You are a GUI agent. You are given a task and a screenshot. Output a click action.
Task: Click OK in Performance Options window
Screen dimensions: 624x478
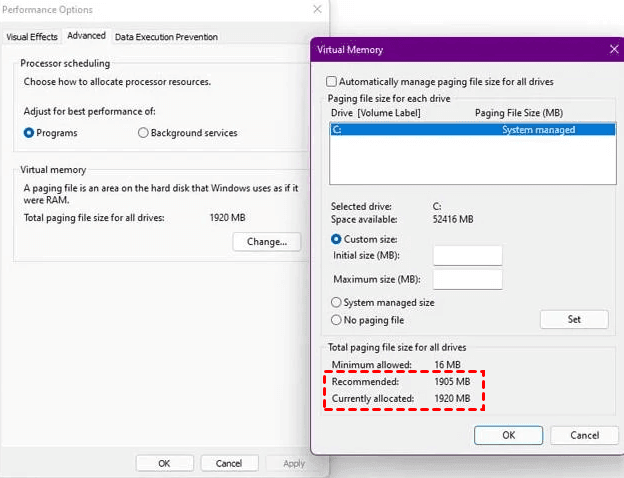point(164,463)
